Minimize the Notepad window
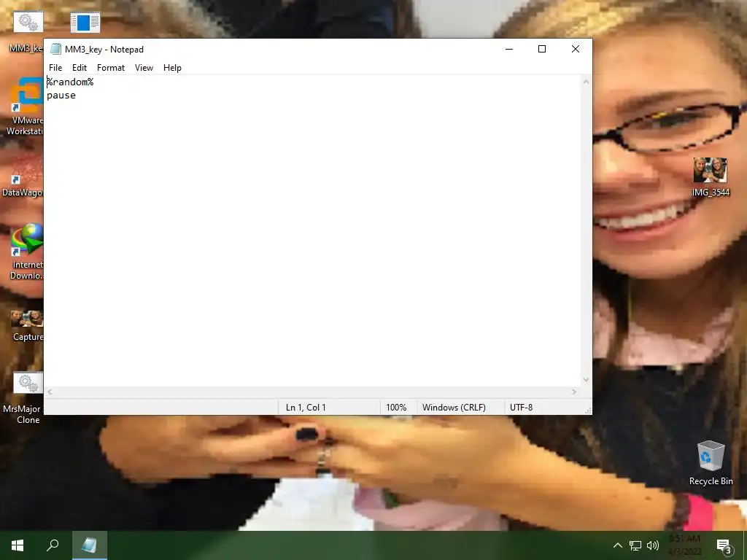The width and height of the screenshot is (747, 560). click(509, 49)
